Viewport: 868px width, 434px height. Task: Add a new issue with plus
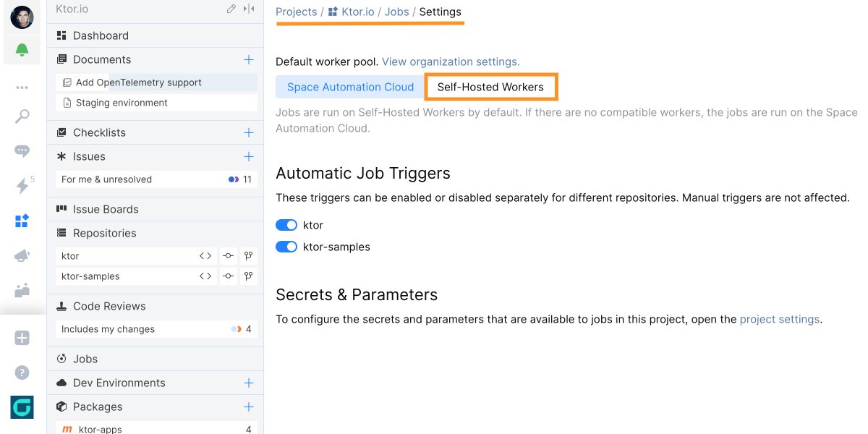249,156
